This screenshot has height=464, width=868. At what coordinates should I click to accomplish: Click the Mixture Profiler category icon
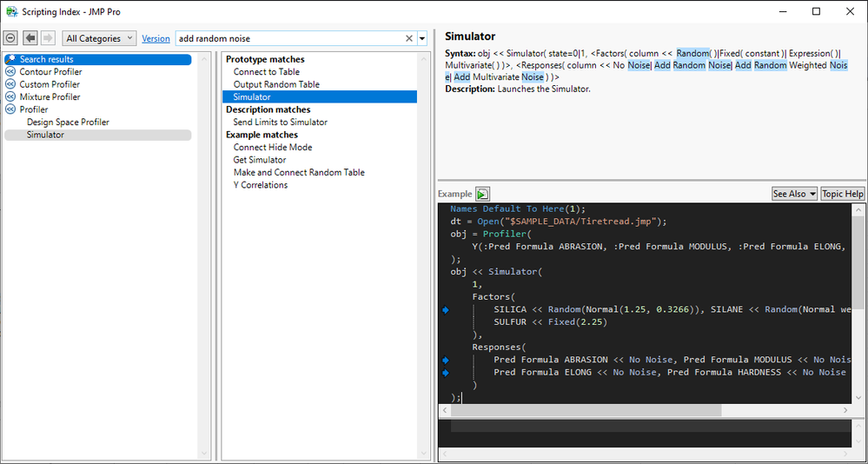click(11, 97)
